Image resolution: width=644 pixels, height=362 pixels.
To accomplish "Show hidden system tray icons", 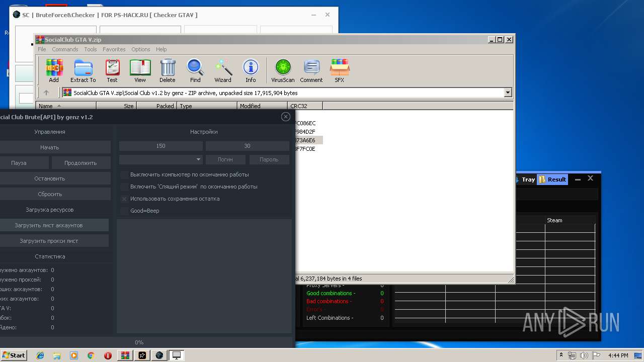I will tap(561, 355).
